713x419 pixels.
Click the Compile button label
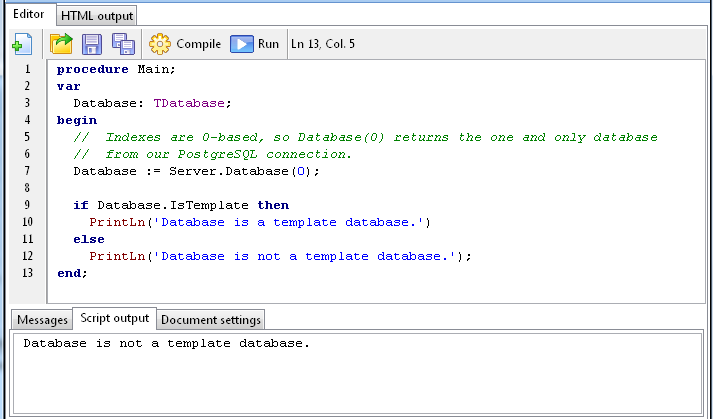tap(198, 44)
